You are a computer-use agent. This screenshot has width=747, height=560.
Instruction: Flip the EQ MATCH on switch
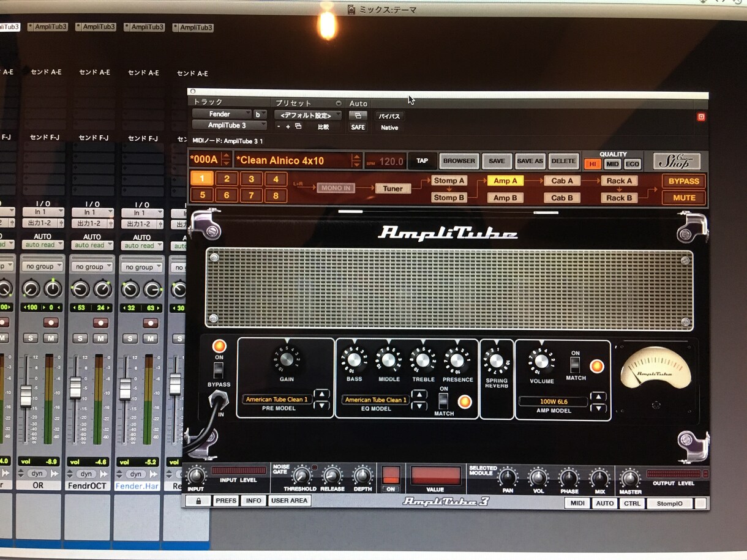pos(444,401)
